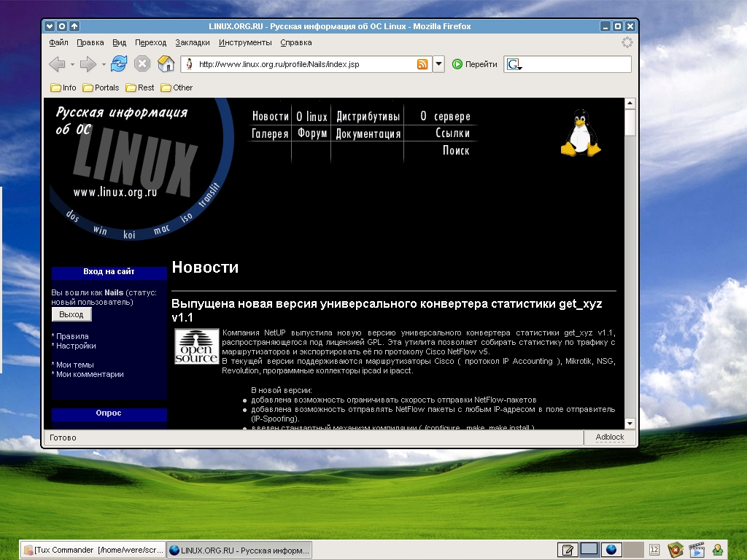
Task: Open the Поиск navigation link
Action: point(456,150)
